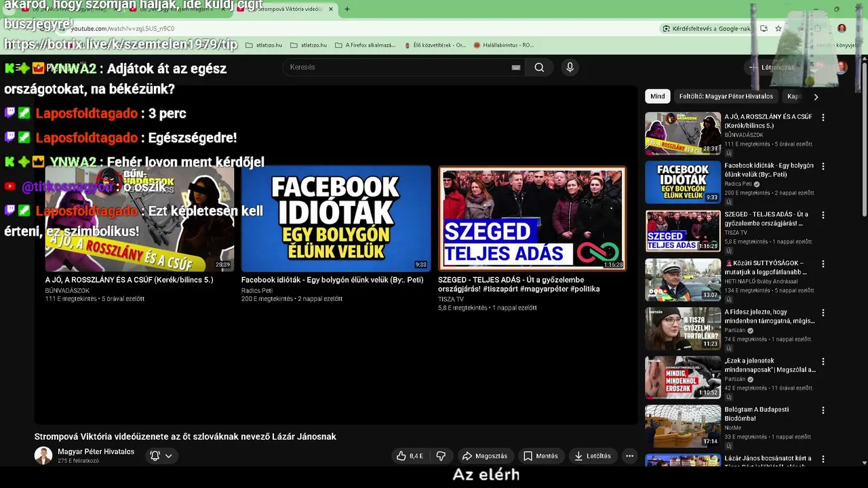Open sidebar thumbnail with 17:14 duration

click(683, 426)
